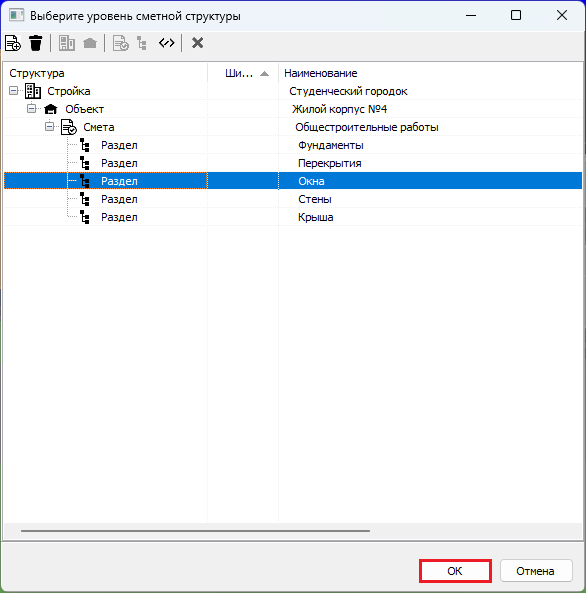Click the angle brackets code icon

tap(167, 43)
